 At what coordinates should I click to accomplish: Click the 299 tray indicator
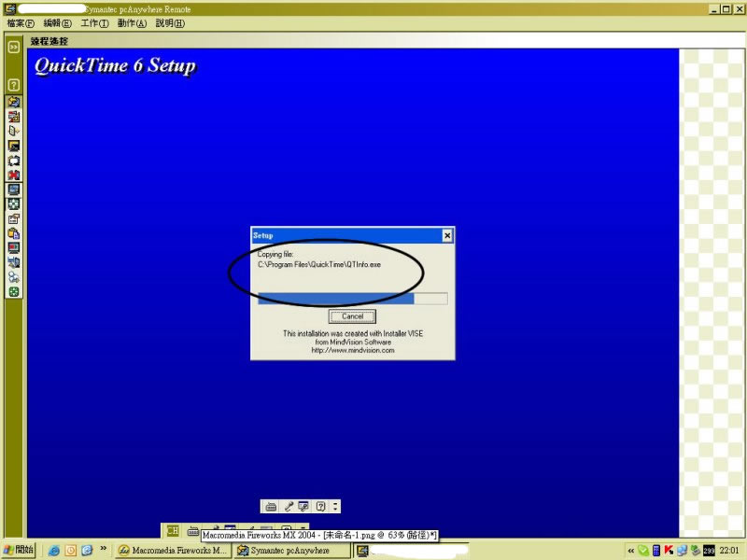(709, 551)
